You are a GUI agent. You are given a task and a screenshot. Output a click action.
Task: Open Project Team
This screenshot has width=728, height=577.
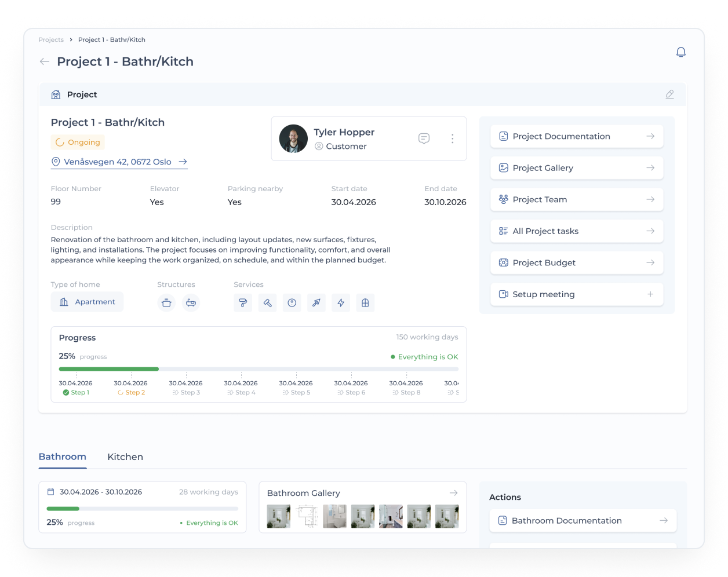click(x=577, y=199)
